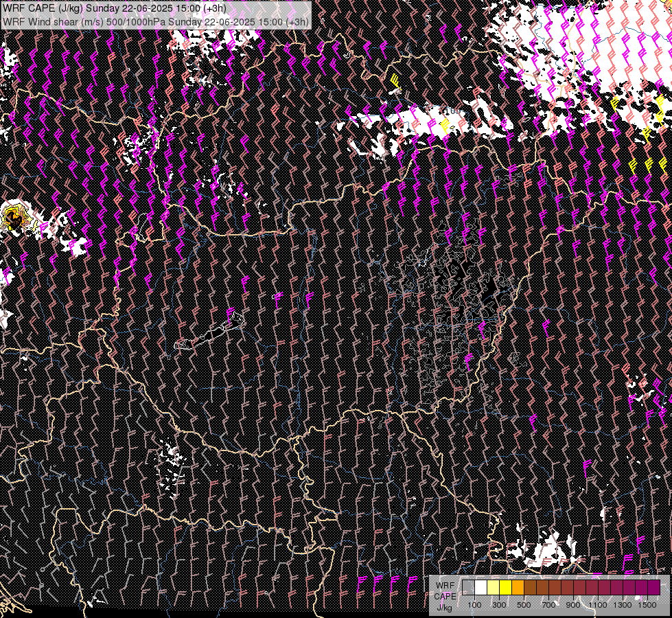672x618 pixels.
Task: Click the 1100 legend tick label
Action: pos(599,605)
